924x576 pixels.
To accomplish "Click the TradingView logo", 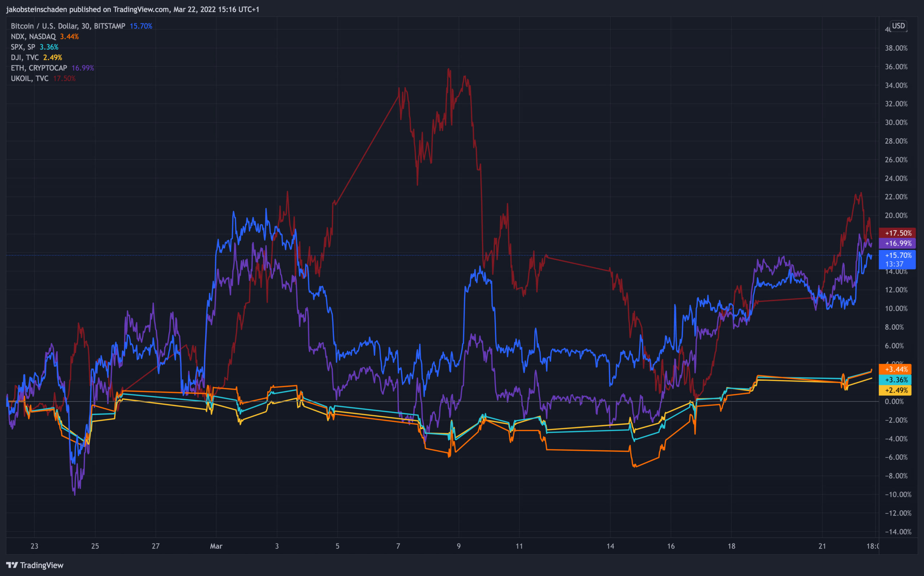I will pyautogui.click(x=35, y=565).
